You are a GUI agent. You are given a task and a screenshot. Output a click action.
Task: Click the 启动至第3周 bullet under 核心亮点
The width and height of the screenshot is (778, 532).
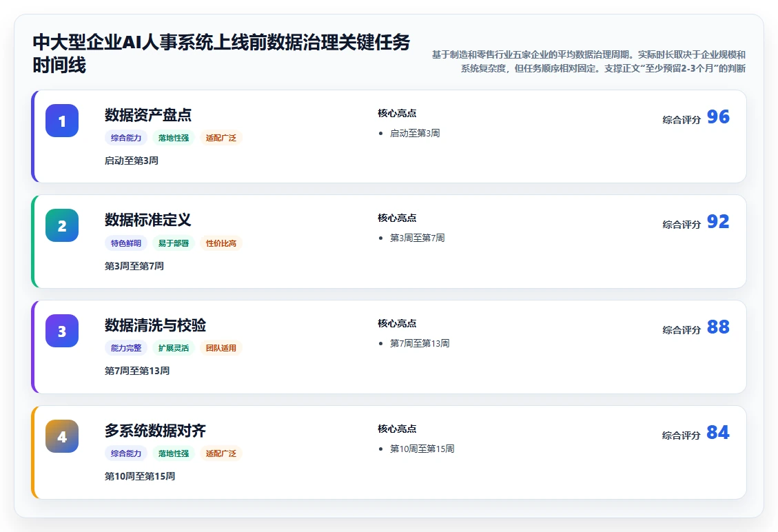(415, 133)
